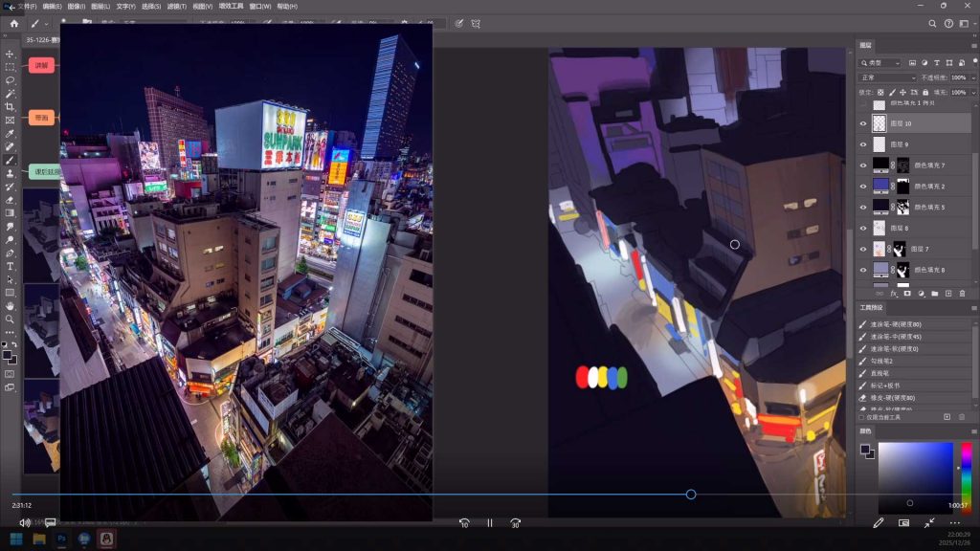
Task: Open the 滤镜(T) menu
Action: click(176, 6)
